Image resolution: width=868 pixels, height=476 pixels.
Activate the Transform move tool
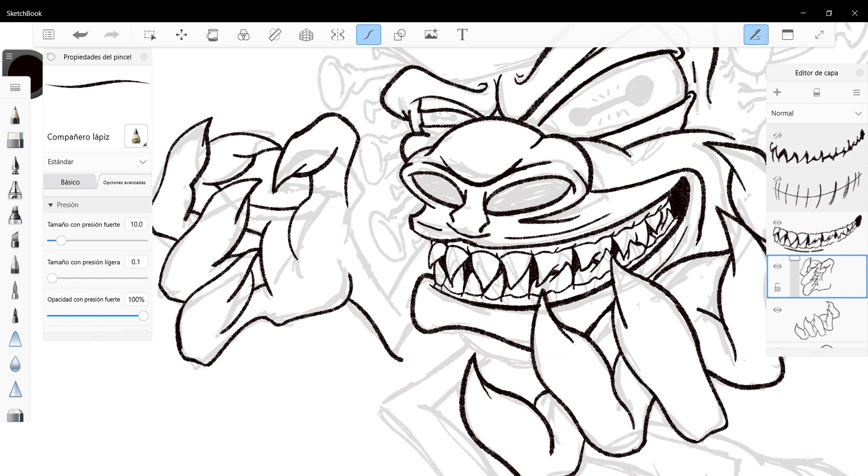point(181,35)
